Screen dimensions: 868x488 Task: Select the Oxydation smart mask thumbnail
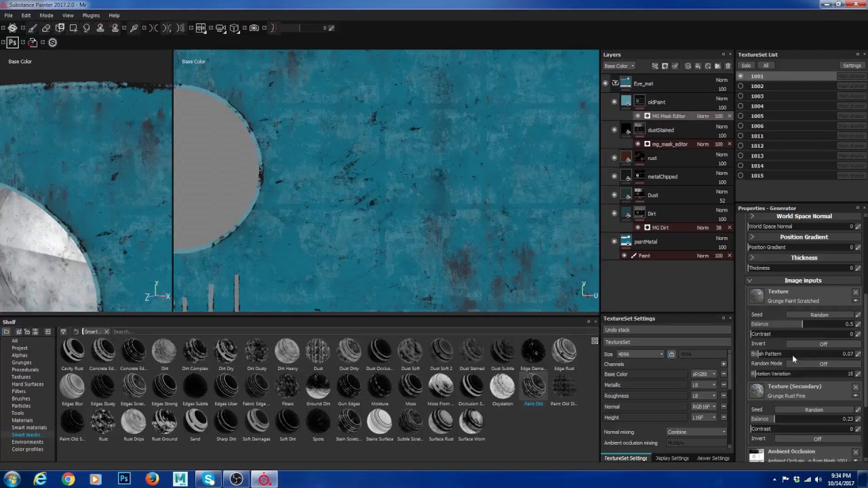point(502,386)
